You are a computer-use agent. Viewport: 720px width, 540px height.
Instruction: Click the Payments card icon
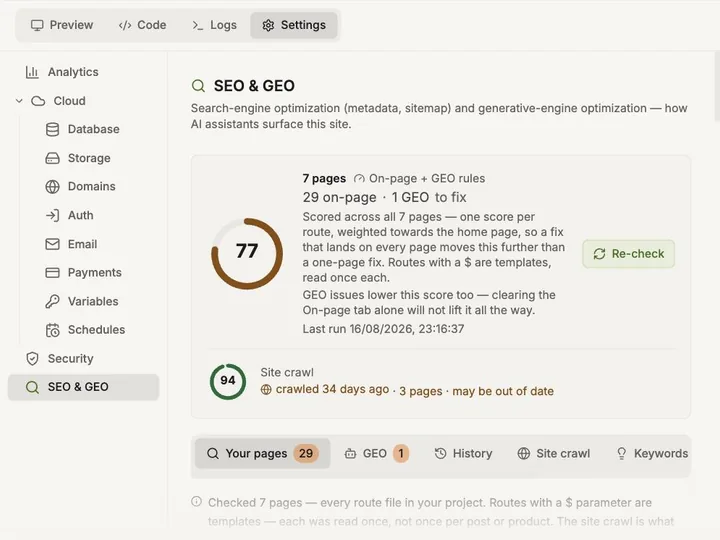pos(52,273)
